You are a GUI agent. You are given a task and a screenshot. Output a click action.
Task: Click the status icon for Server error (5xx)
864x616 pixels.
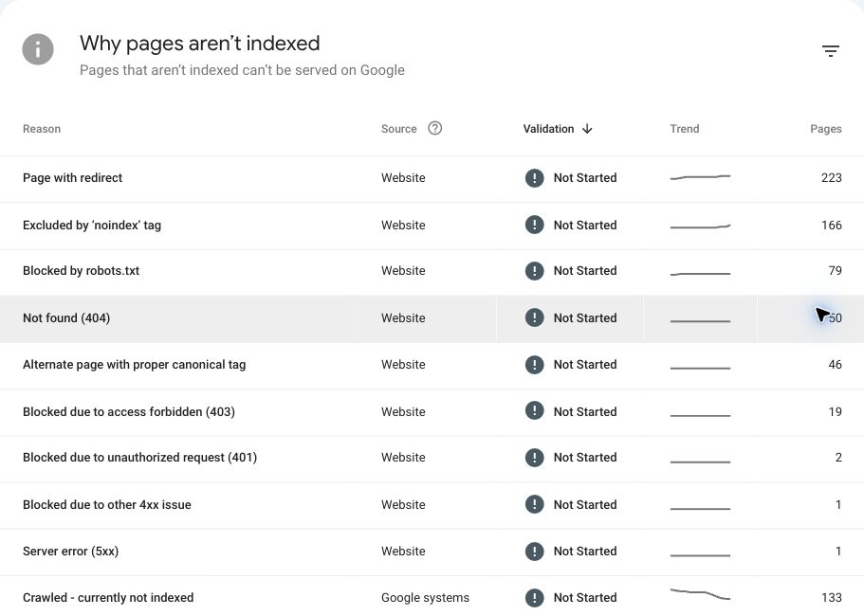(535, 551)
